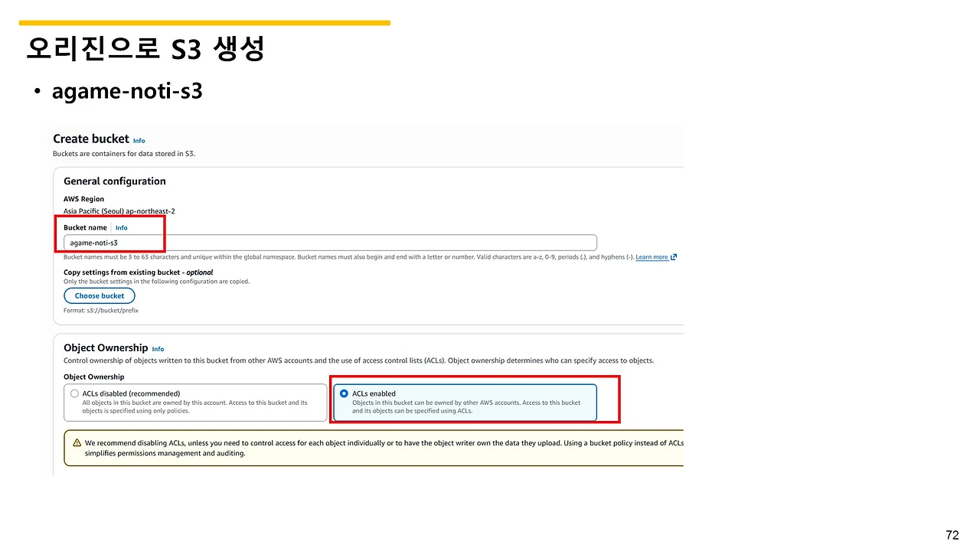Follow the Learn more link on bucket naming
Viewport: 980px width, 551px height.
coord(652,257)
